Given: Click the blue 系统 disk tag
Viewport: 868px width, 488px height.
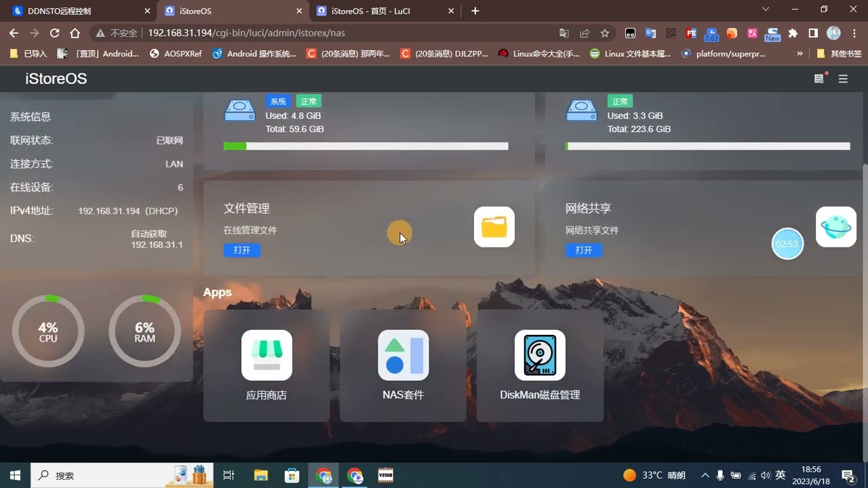Looking at the screenshot, I should pyautogui.click(x=278, y=102).
